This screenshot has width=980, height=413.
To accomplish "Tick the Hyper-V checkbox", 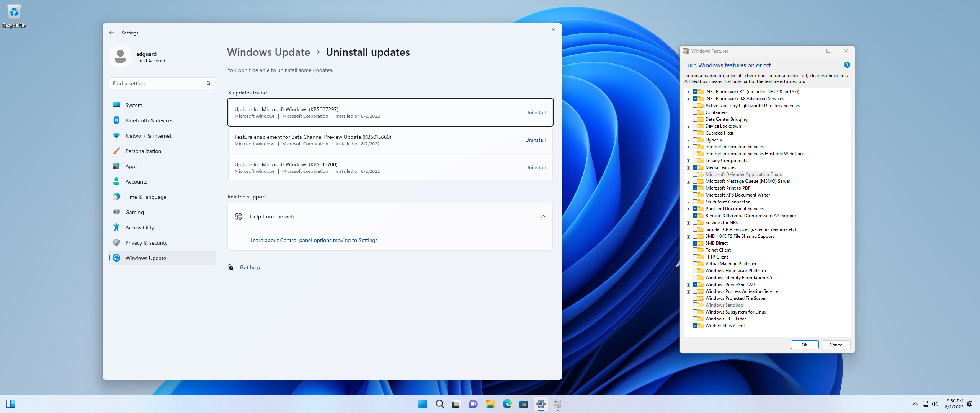I will tap(695, 140).
